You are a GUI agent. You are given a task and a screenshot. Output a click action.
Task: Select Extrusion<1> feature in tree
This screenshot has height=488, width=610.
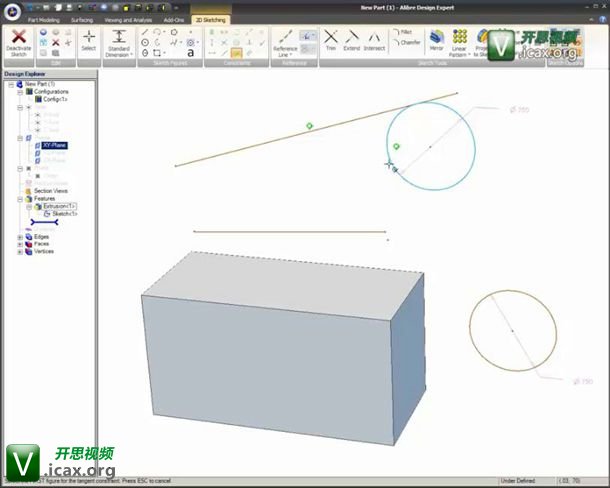[x=59, y=206]
